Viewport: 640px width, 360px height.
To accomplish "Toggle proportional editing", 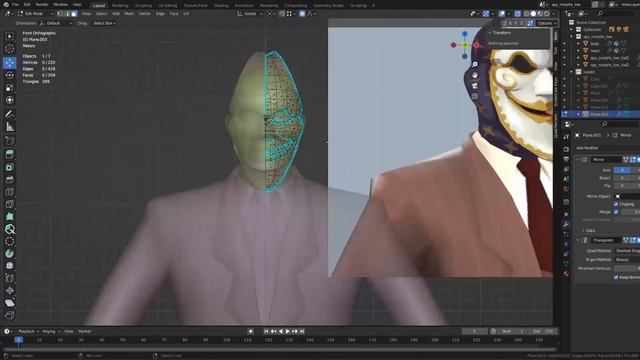I will coord(302,13).
